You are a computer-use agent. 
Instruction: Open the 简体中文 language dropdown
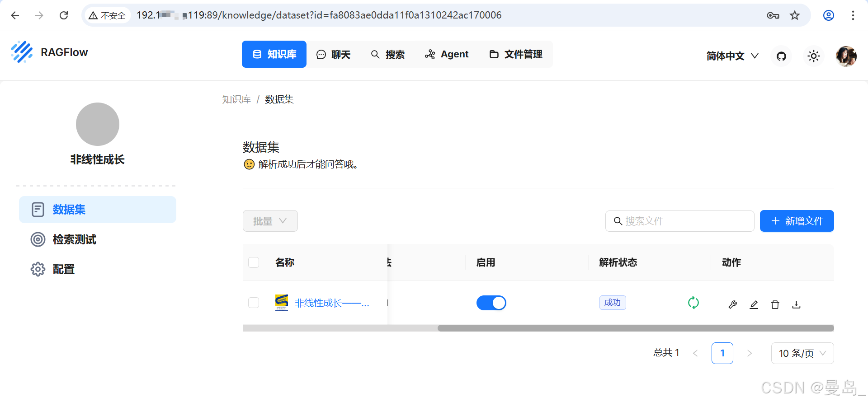(732, 56)
